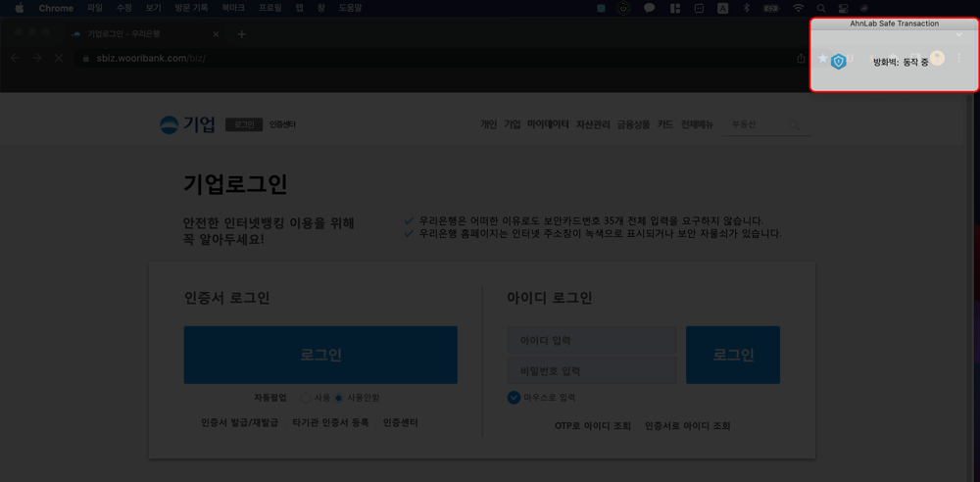
Task: Go to 카드 in top navigation
Action: click(665, 124)
